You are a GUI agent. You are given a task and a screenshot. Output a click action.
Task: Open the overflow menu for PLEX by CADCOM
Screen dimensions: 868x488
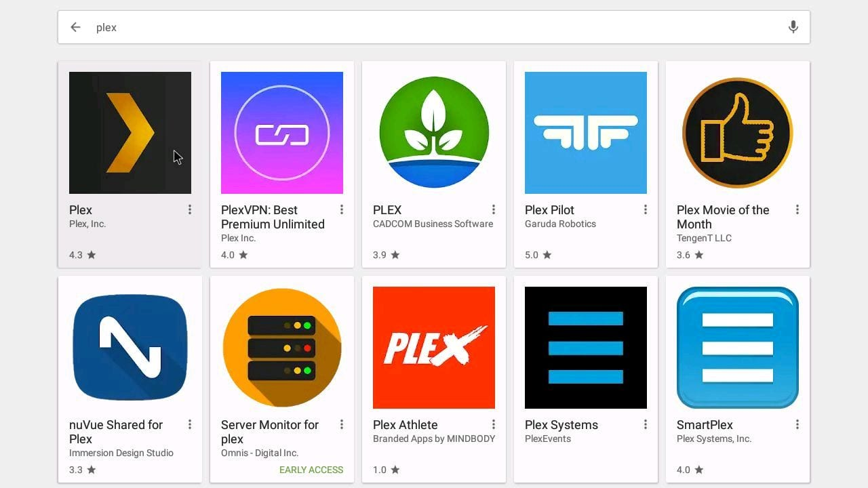pos(494,210)
